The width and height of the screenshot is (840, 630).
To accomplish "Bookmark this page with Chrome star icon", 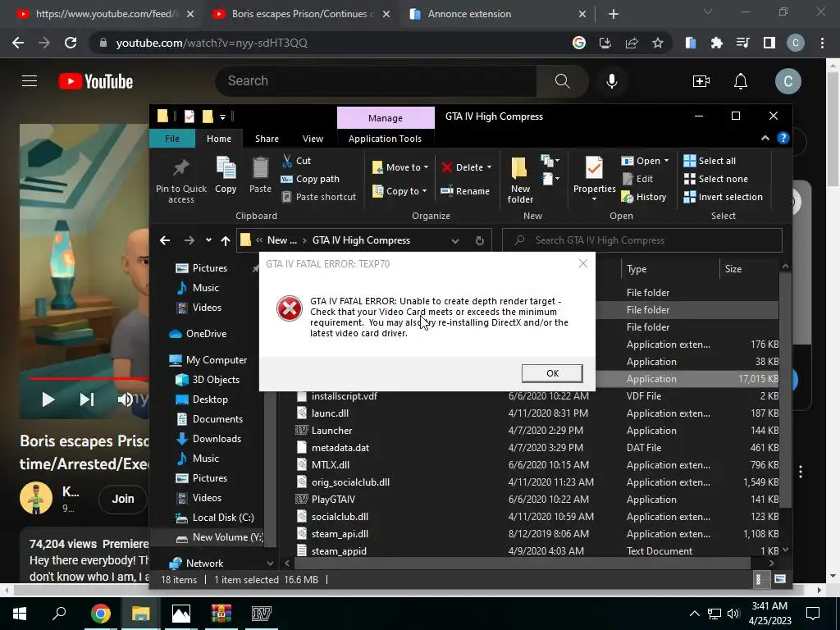I will (x=658, y=43).
